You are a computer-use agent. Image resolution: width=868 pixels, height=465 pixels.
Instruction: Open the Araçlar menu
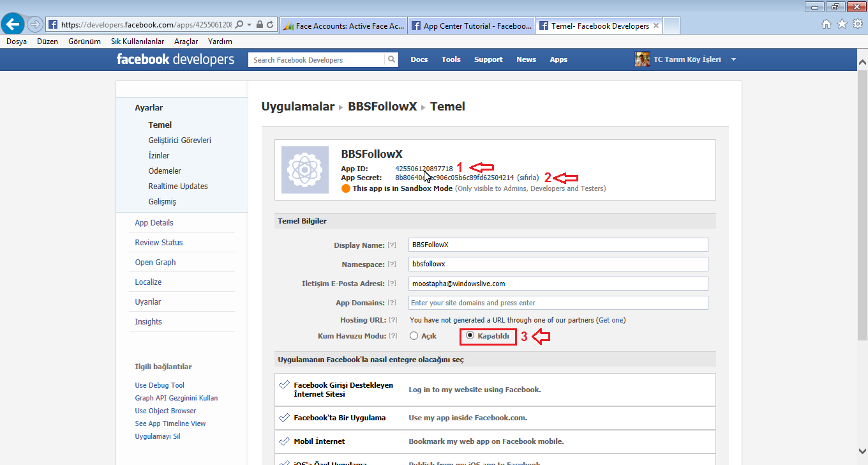coord(186,42)
